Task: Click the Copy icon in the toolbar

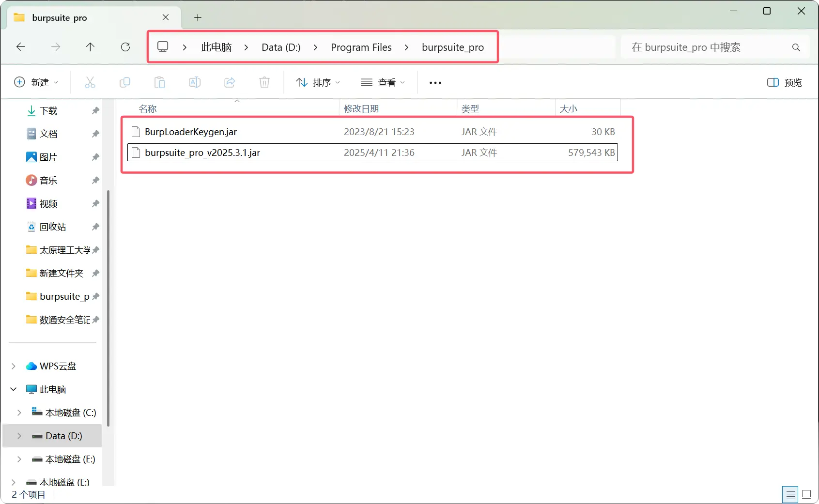Action: point(124,82)
